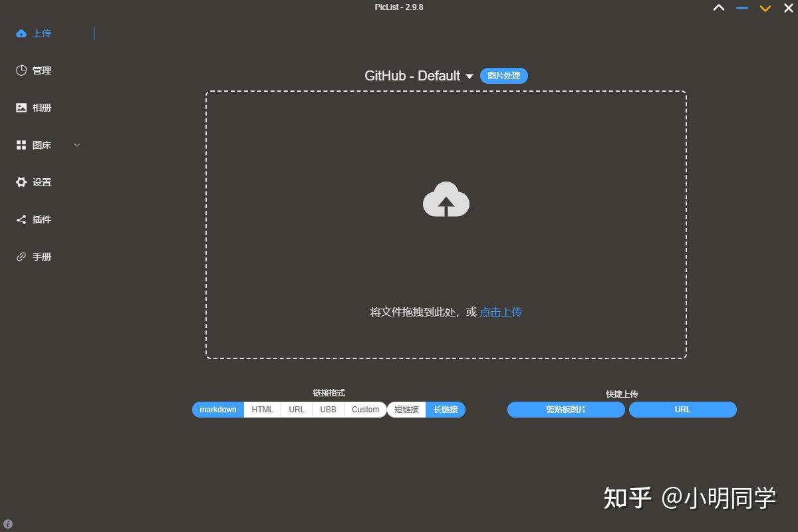Select the markdown link format
Image resolution: width=798 pixels, height=532 pixels.
click(217, 410)
